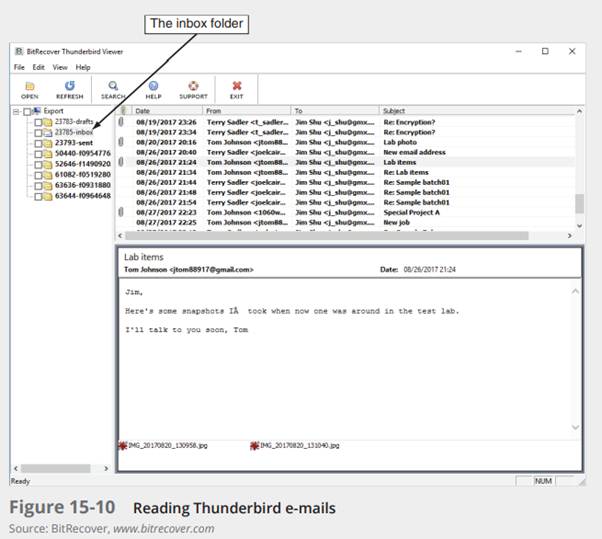Collapse the Export tree node
Screen dimensions: 602x539
coord(16,112)
